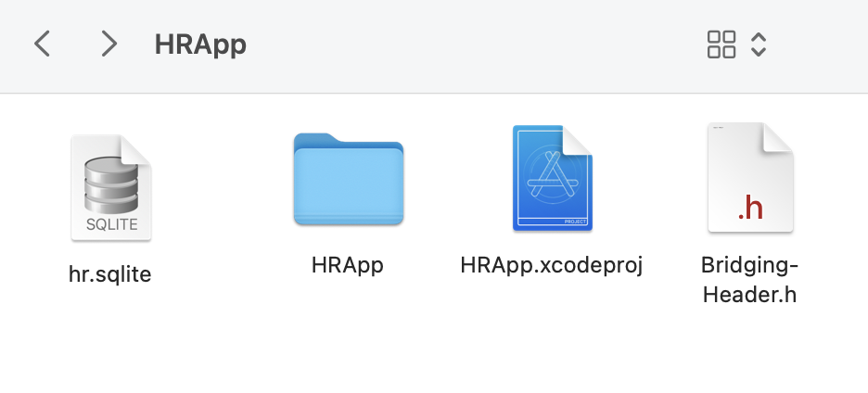Screen dimensions: 868x393
Task: Go forward with the right chevron
Action: pyautogui.click(x=109, y=44)
